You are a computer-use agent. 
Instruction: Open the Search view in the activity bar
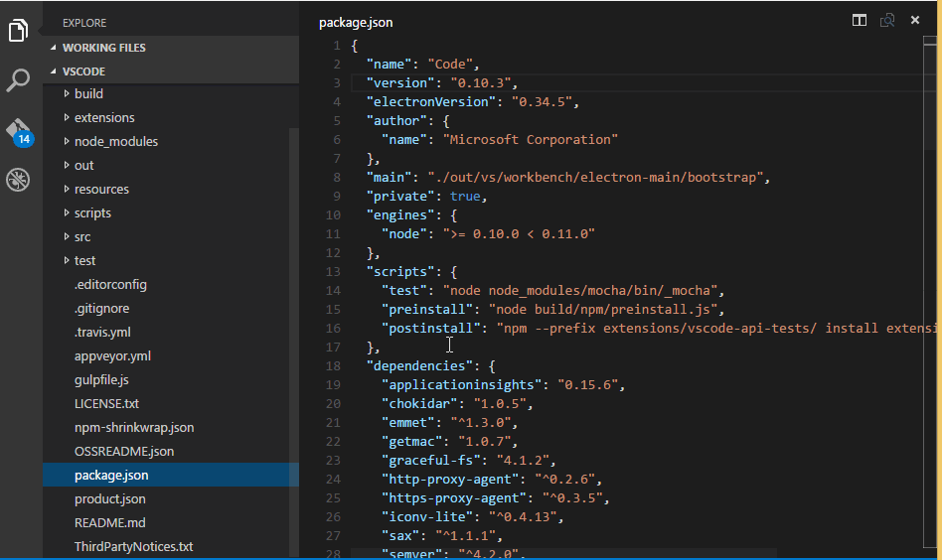tap(18, 80)
